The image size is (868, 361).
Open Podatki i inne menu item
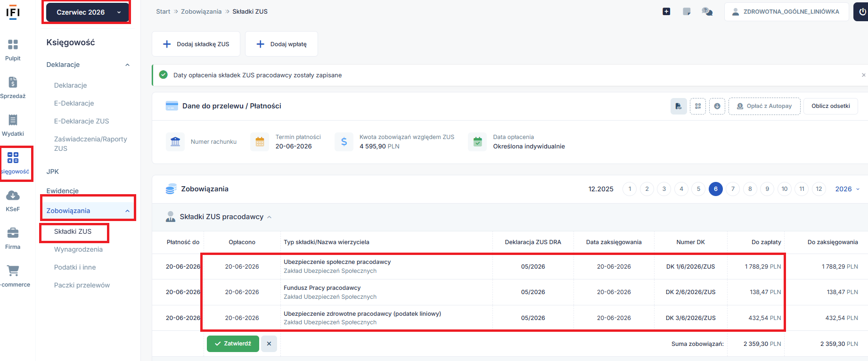coord(75,267)
